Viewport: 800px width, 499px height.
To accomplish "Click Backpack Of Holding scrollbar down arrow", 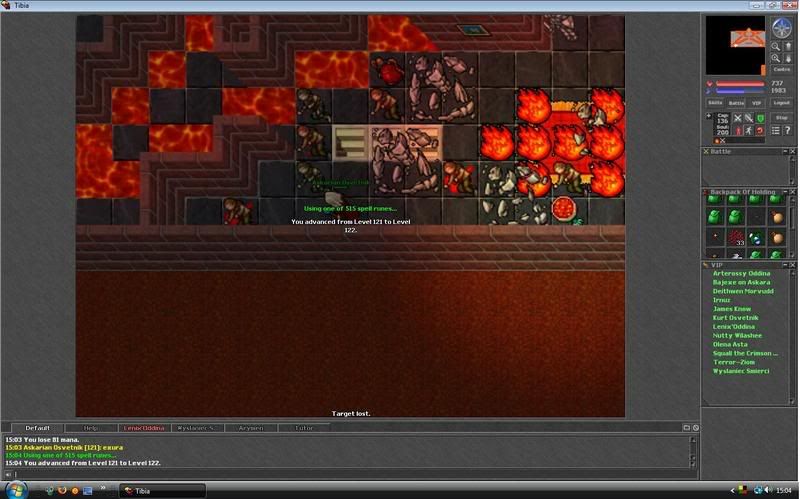I will tap(792, 255).
